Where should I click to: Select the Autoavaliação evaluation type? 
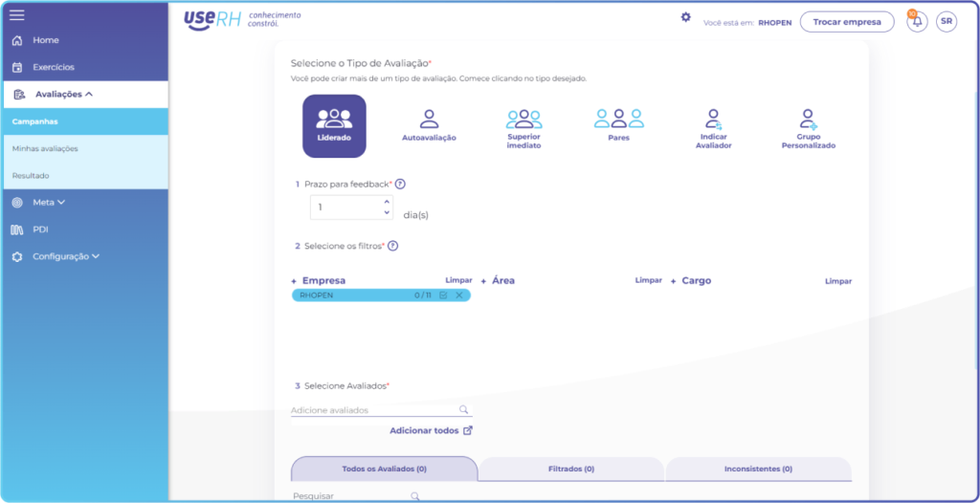pyautogui.click(x=429, y=125)
